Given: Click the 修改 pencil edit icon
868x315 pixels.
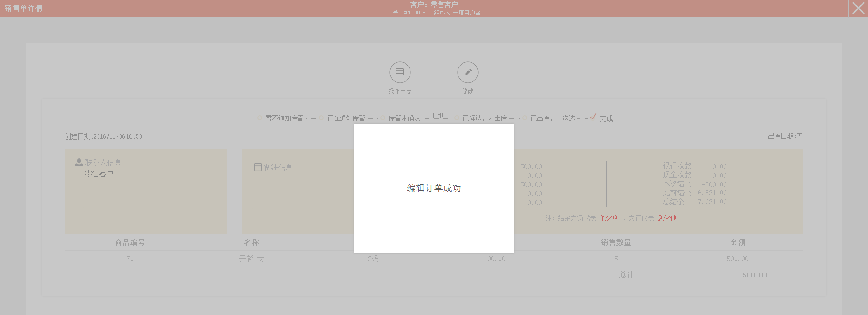Looking at the screenshot, I should click(467, 72).
